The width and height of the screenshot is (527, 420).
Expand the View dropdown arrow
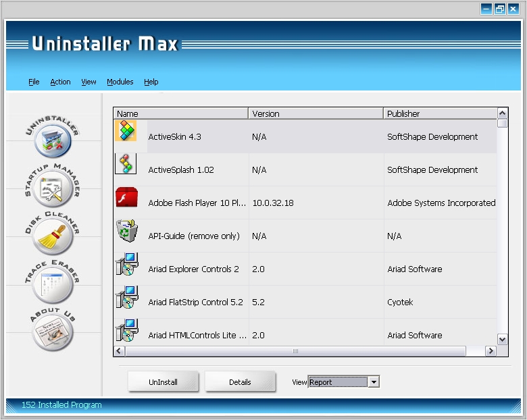click(374, 382)
